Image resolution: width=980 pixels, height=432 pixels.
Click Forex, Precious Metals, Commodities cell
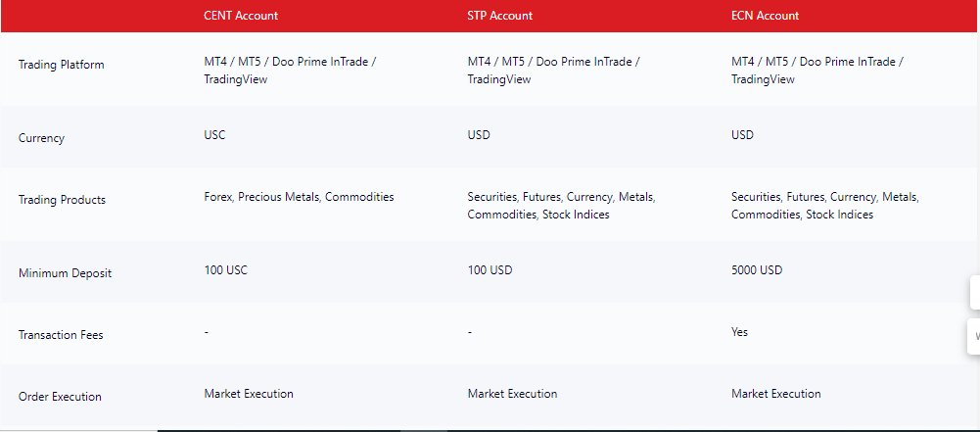[299, 197]
